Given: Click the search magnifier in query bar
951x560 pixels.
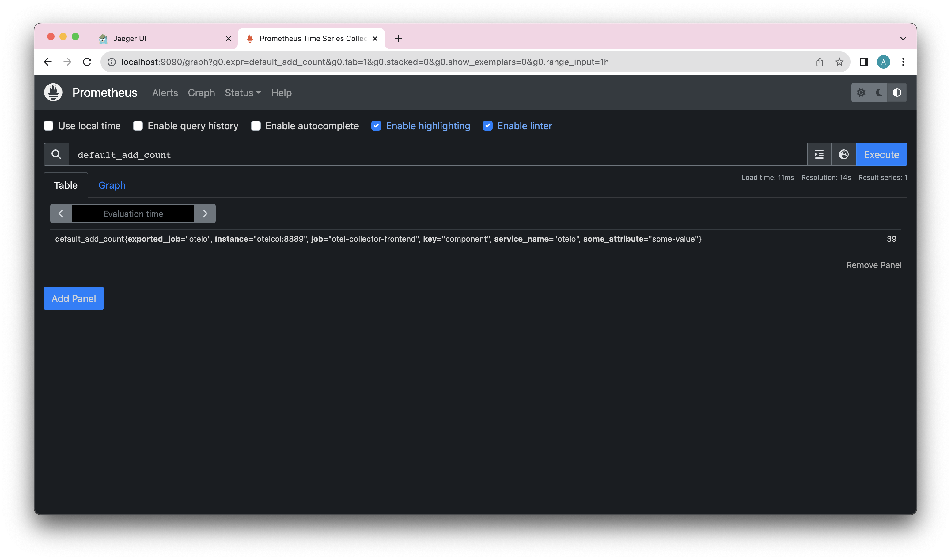Looking at the screenshot, I should click(56, 154).
